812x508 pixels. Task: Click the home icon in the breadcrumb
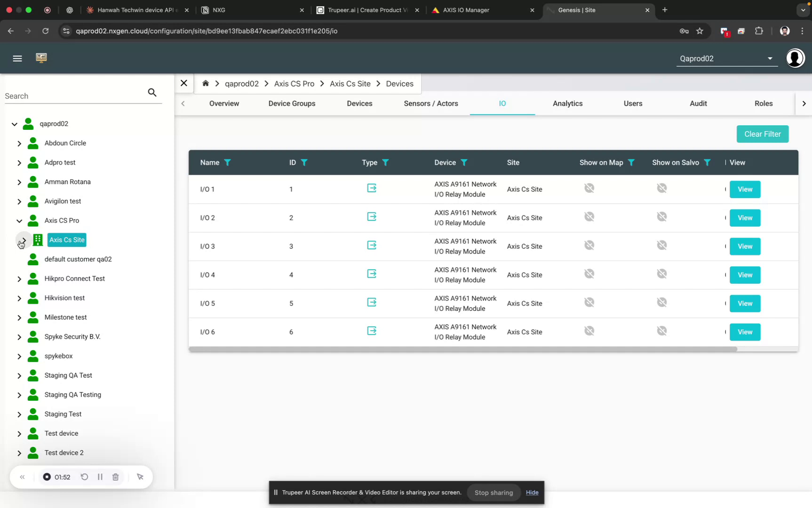[x=206, y=83]
